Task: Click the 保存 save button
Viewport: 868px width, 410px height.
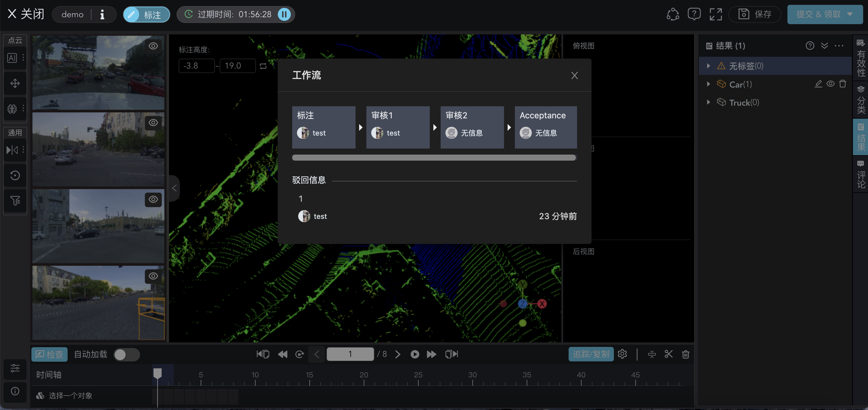Action: click(x=755, y=14)
